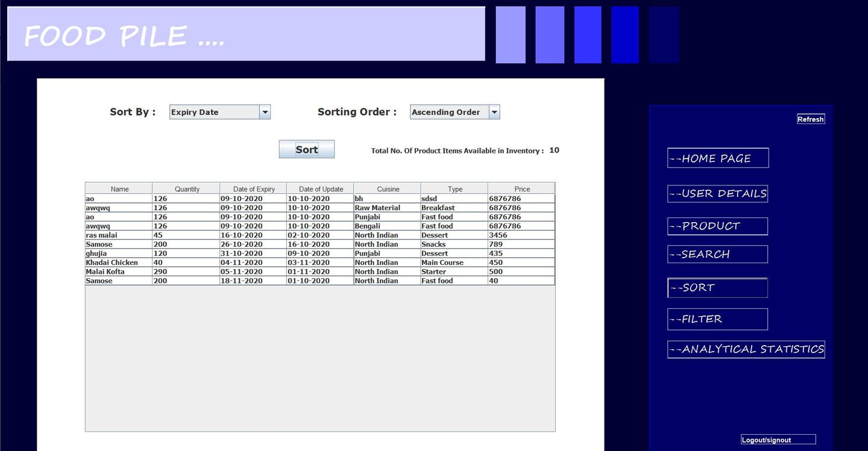Click the Price column header
Screen dimensions: 868x451
pos(521,188)
